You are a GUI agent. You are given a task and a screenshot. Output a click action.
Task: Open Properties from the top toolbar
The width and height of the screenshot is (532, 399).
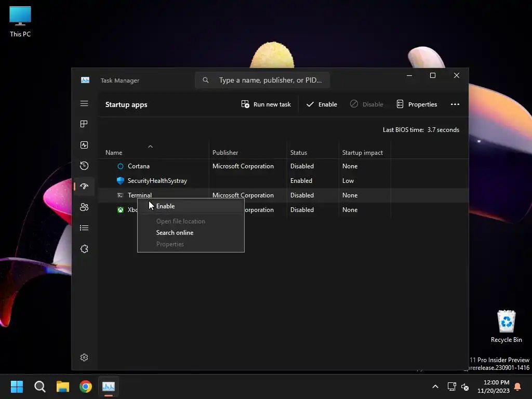coord(417,104)
